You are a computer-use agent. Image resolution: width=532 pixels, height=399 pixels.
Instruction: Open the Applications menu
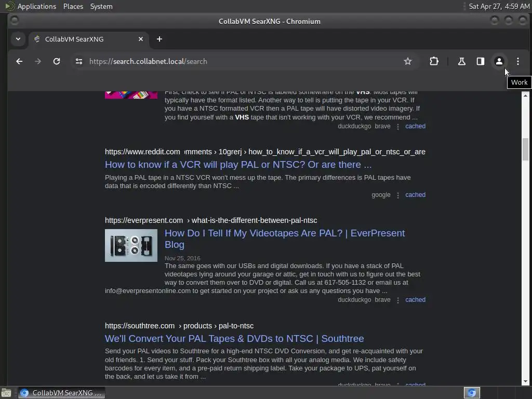point(37,6)
